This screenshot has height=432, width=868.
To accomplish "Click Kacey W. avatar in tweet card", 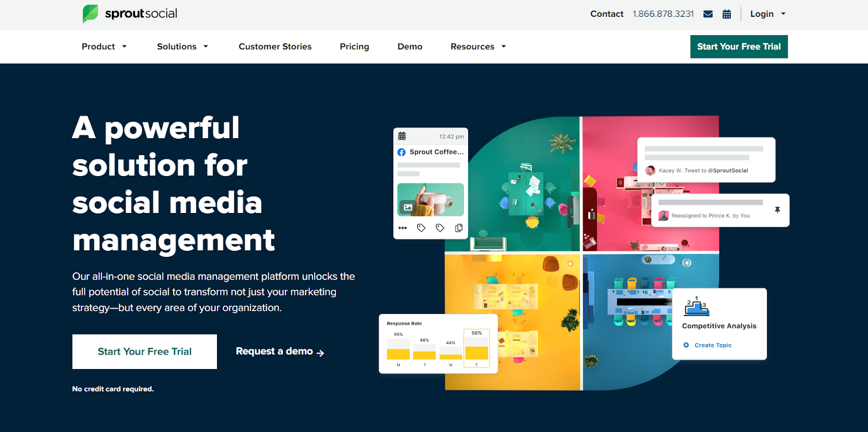I will point(650,171).
